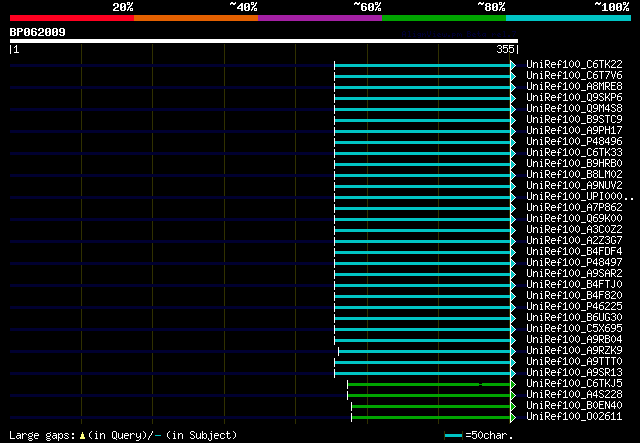Select hit UniRef100_P48496
The width and height of the screenshot is (640, 443).
(574, 142)
